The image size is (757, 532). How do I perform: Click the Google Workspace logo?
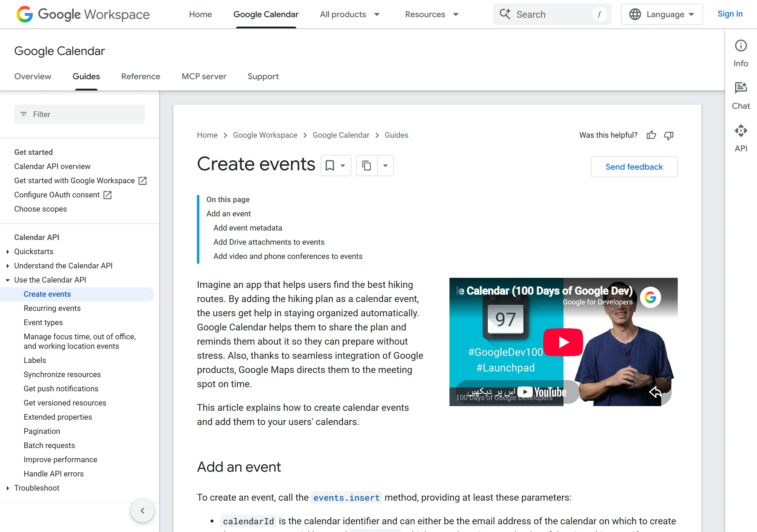(83, 14)
